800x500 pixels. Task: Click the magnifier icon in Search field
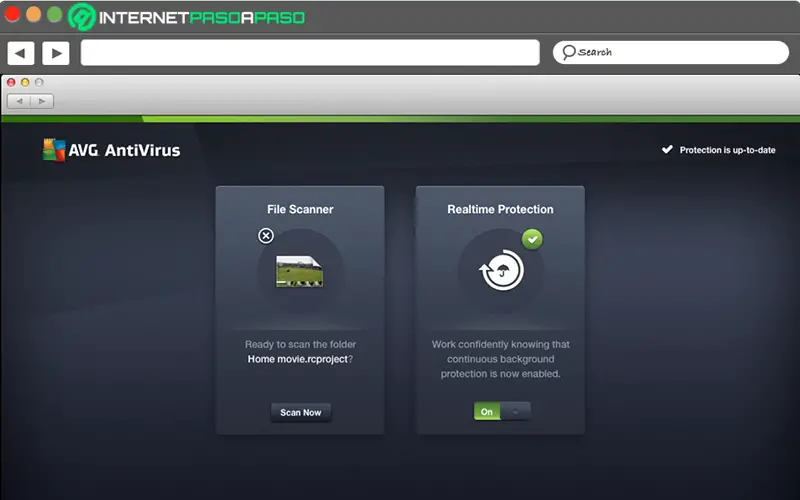(568, 52)
